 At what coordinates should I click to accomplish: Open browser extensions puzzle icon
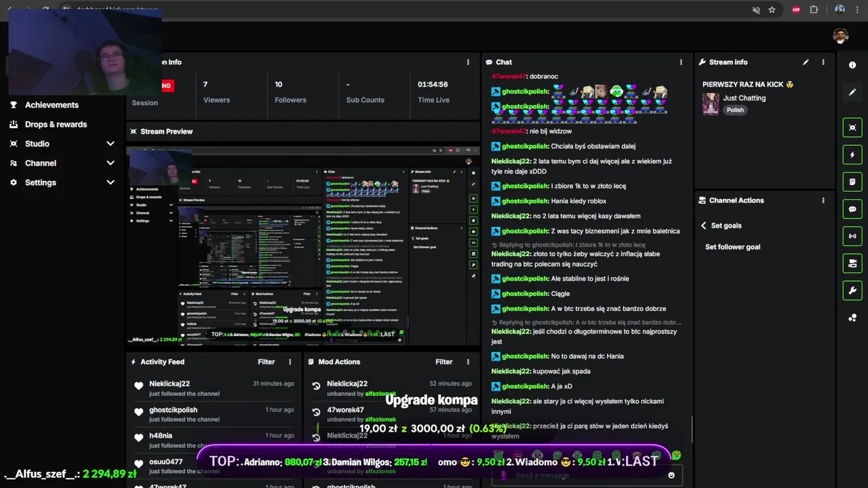tap(814, 10)
